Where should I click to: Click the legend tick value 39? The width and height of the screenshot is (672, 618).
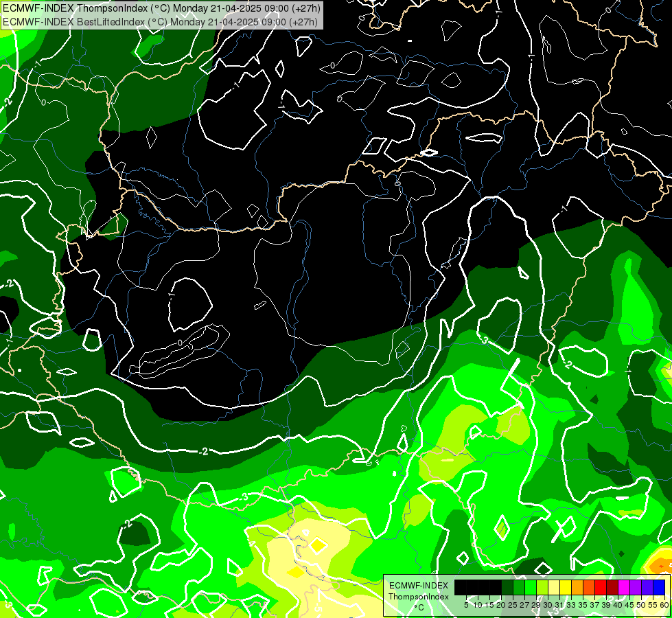click(x=606, y=605)
